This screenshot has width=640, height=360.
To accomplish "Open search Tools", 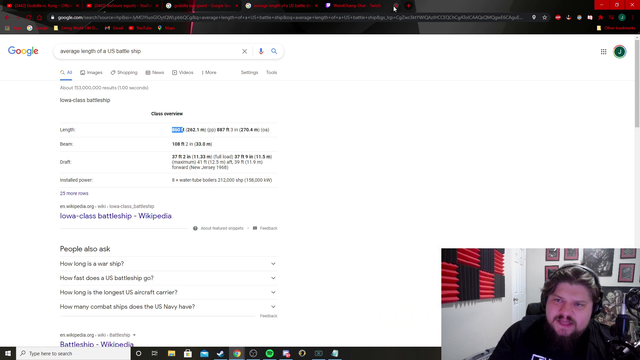I will tap(271, 73).
